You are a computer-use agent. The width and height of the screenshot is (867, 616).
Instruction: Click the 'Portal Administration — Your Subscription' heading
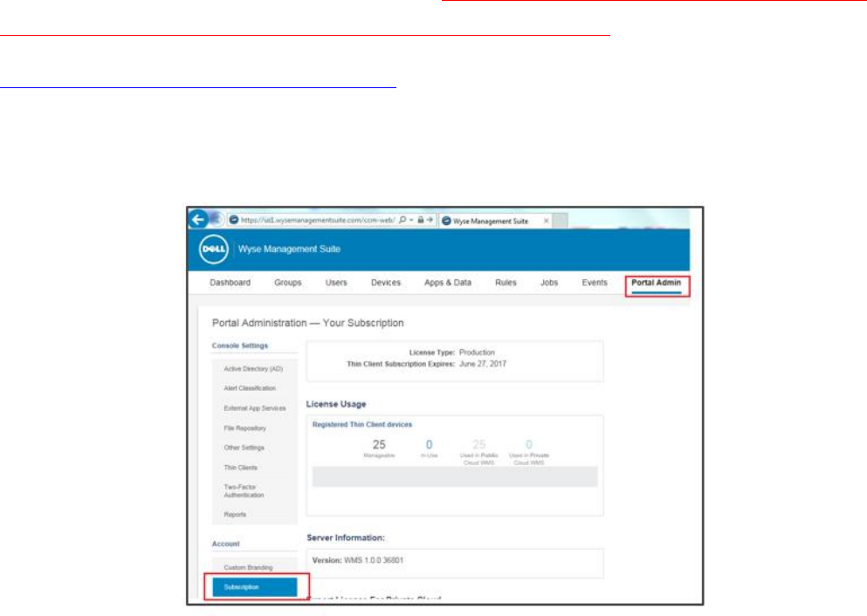(x=308, y=323)
